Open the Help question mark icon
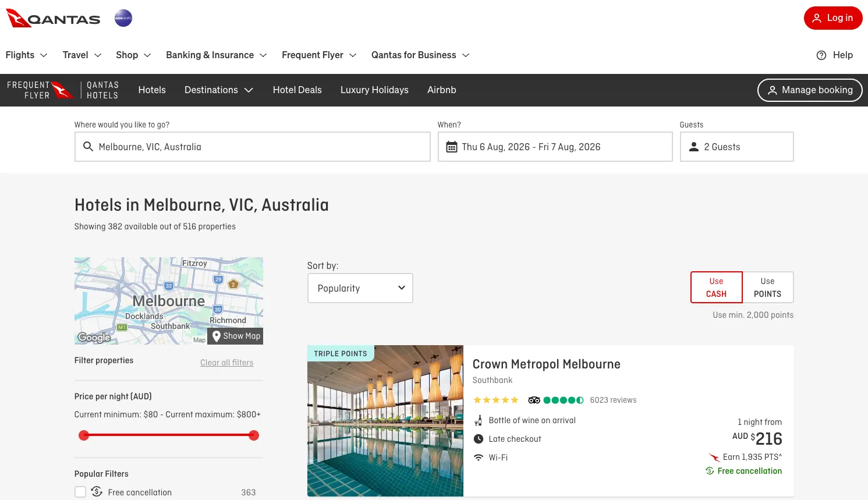The height and width of the screenshot is (500, 868). pyautogui.click(x=821, y=55)
